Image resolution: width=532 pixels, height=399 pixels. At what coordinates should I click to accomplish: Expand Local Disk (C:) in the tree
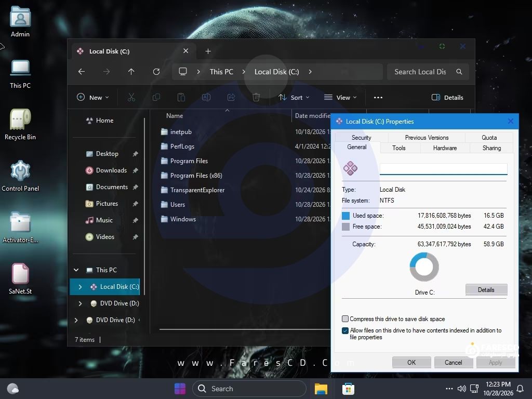click(80, 287)
